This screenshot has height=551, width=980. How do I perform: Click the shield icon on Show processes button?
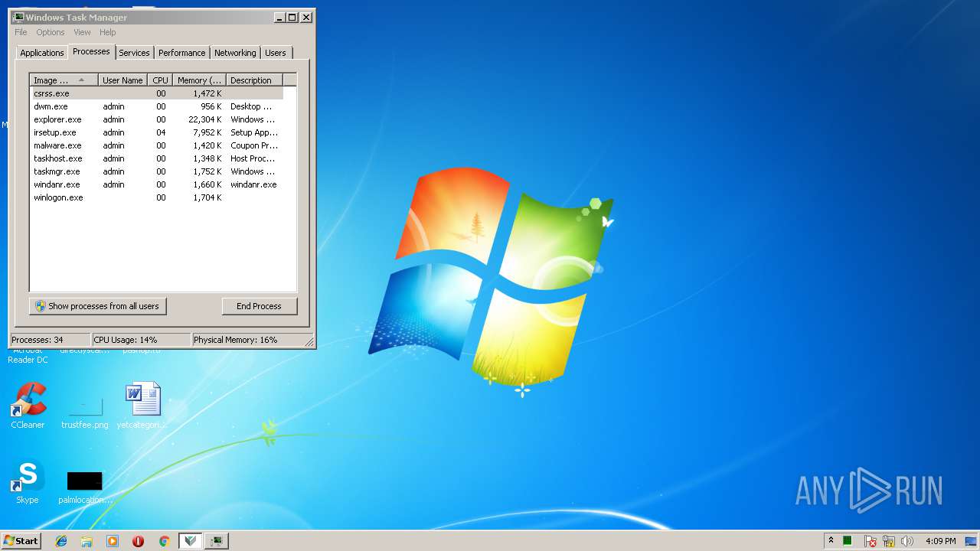tap(41, 306)
